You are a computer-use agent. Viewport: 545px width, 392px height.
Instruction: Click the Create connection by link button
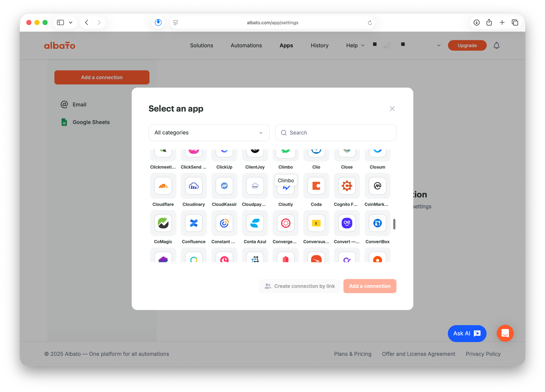(x=299, y=286)
